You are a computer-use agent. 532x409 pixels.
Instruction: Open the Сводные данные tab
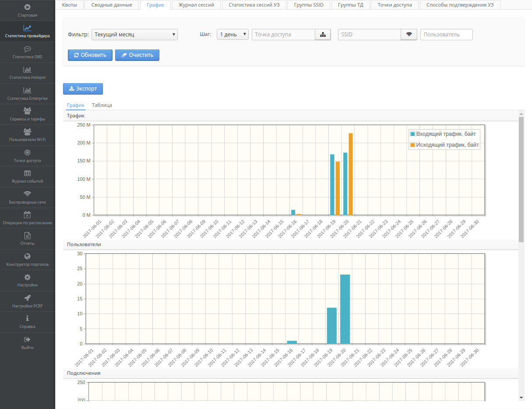coord(112,5)
